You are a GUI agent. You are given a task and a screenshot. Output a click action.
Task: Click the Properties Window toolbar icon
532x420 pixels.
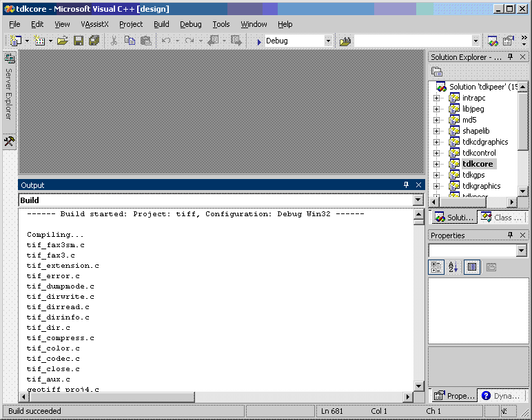point(509,41)
